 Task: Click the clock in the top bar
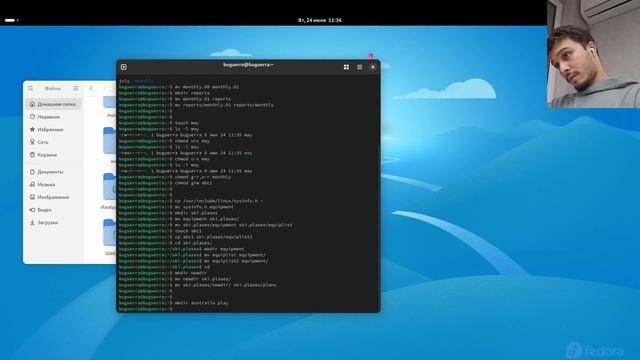[320, 20]
